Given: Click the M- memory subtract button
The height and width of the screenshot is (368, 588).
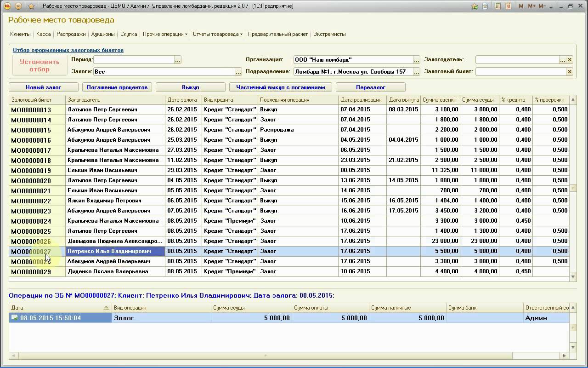Looking at the screenshot, I should 542,6.
